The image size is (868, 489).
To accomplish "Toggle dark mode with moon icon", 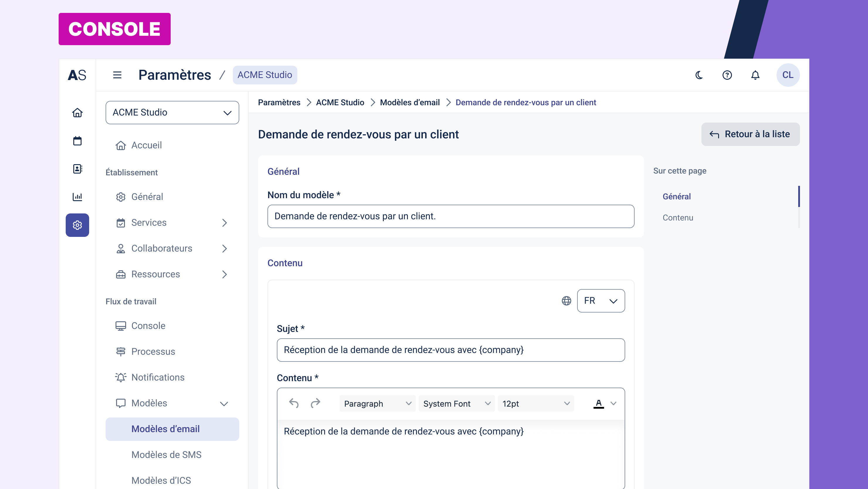I will click(x=699, y=75).
